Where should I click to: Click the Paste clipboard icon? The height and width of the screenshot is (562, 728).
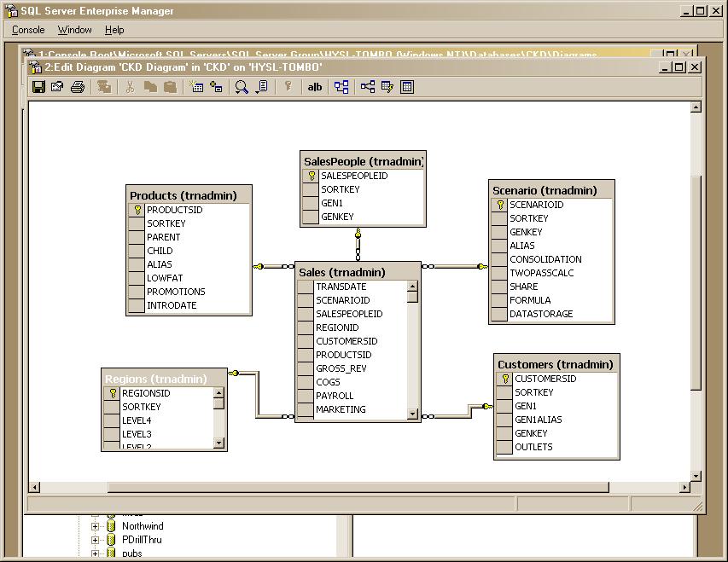pos(171,87)
